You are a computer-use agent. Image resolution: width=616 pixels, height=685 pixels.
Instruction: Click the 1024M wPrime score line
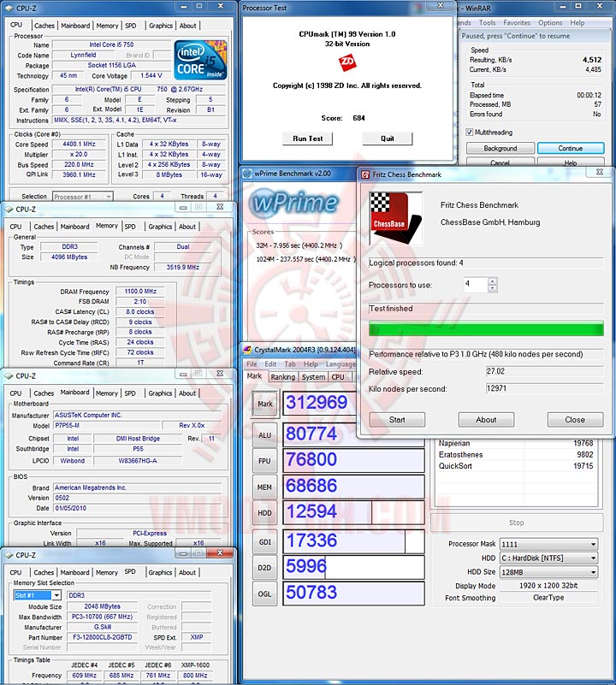(305, 259)
